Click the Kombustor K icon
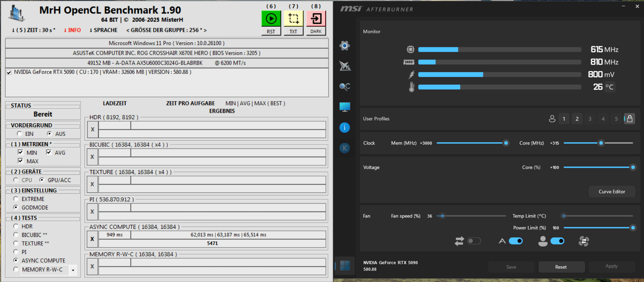This screenshot has height=282, width=644. tap(345, 148)
